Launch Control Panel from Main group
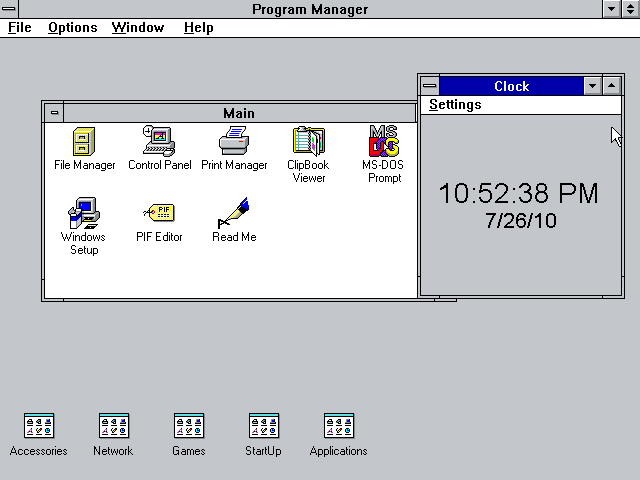This screenshot has width=640, height=480. pos(159,141)
